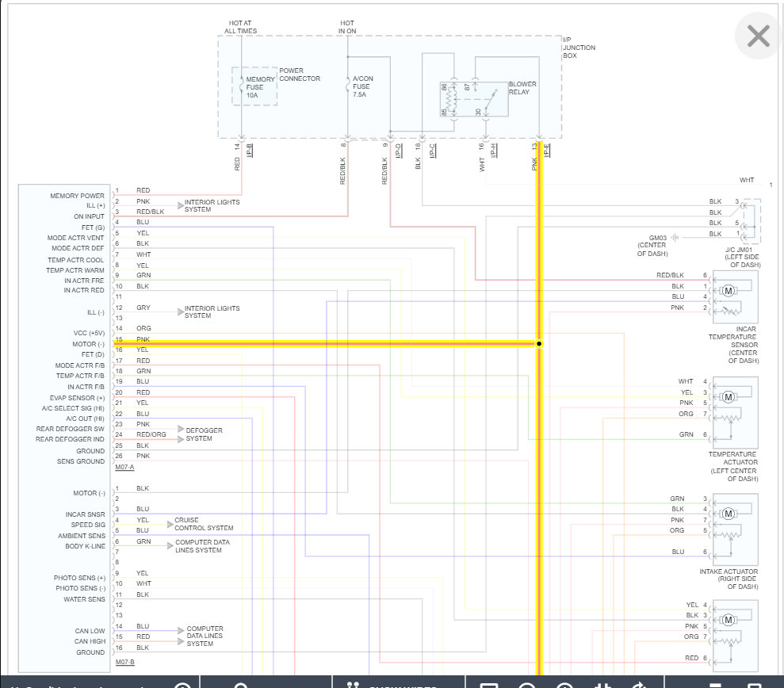Image resolution: width=784 pixels, height=688 pixels.
Task: Close the wiring diagram with the X button
Action: point(758,36)
